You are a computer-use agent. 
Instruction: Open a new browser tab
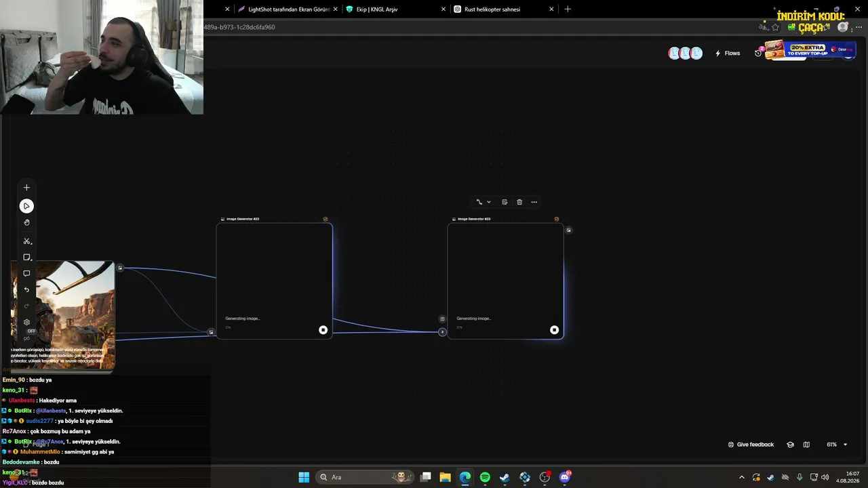click(568, 9)
